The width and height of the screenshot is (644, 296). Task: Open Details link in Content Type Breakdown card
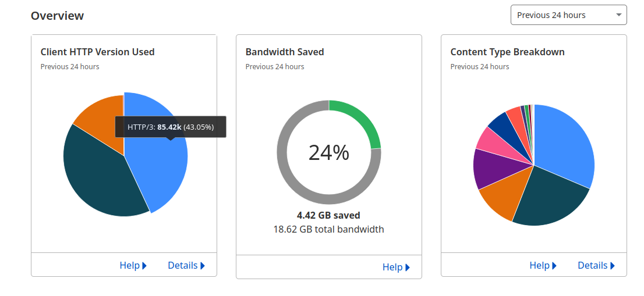pyautogui.click(x=592, y=265)
